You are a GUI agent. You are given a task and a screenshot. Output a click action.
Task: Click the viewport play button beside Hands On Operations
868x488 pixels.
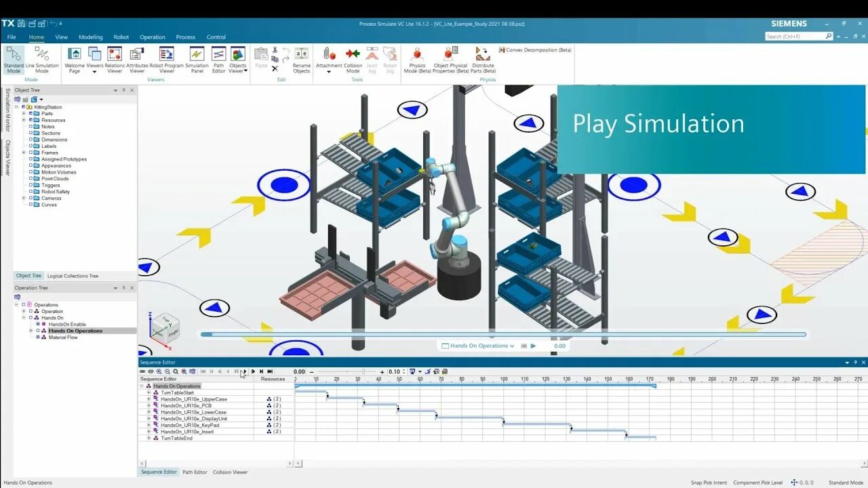533,346
